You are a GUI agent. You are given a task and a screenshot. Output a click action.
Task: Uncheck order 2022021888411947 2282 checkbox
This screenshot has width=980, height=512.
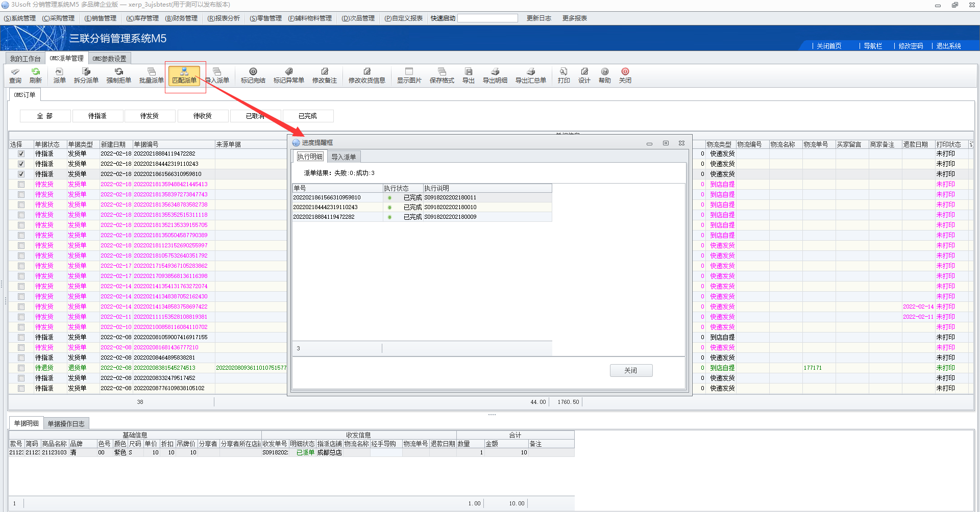click(21, 153)
